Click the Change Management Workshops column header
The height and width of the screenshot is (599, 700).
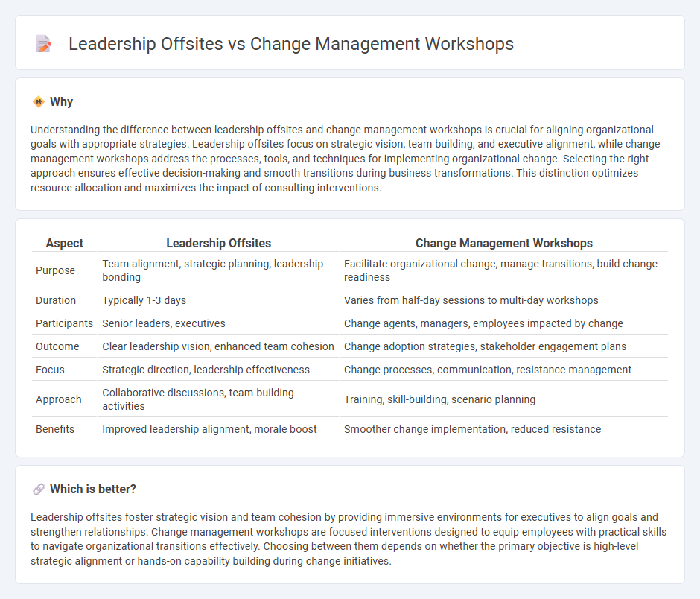pyautogui.click(x=504, y=243)
